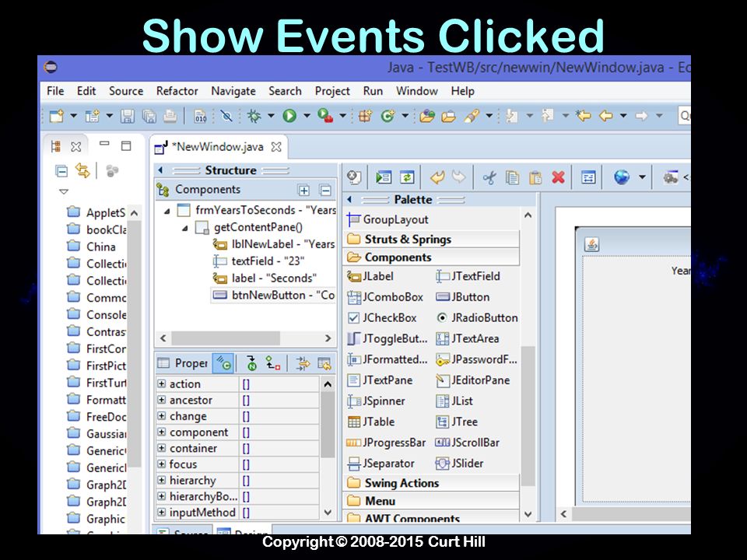The image size is (747, 560).
Task: Click Link with Editor icon in Package Explorer
Action: click(x=82, y=170)
